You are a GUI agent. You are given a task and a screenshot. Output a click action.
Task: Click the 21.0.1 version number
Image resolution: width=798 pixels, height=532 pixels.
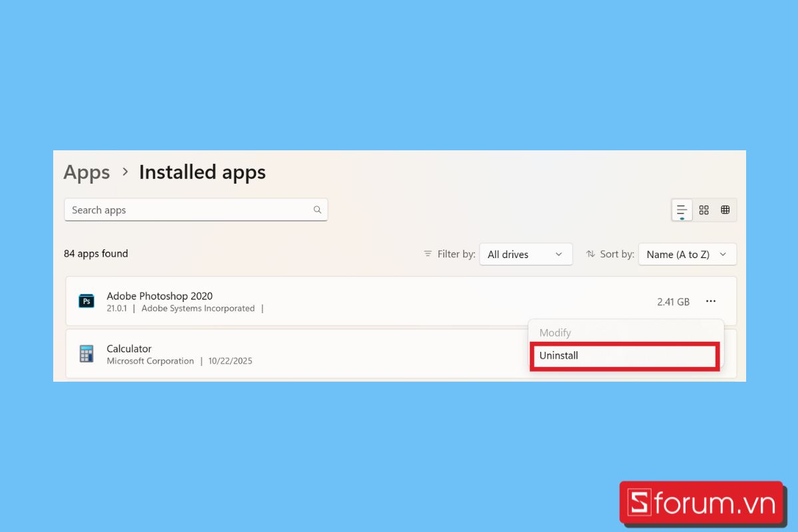click(x=116, y=309)
